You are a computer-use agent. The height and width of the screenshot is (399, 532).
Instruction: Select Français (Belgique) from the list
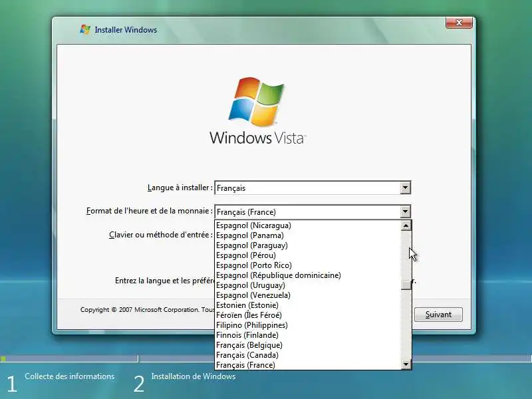tap(308, 345)
